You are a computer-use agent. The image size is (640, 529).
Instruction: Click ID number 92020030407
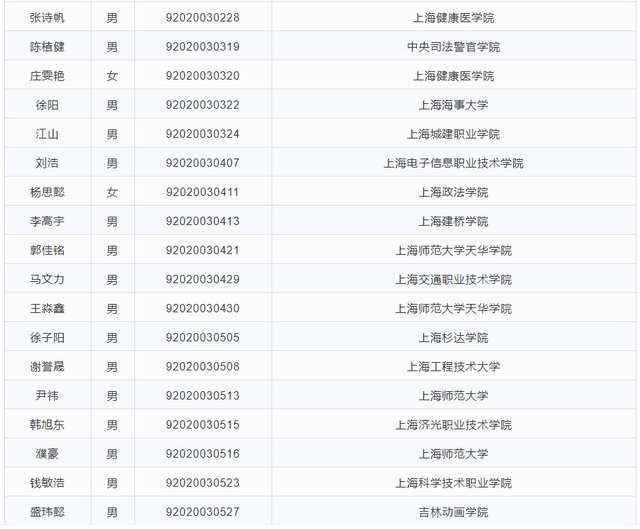tap(202, 163)
